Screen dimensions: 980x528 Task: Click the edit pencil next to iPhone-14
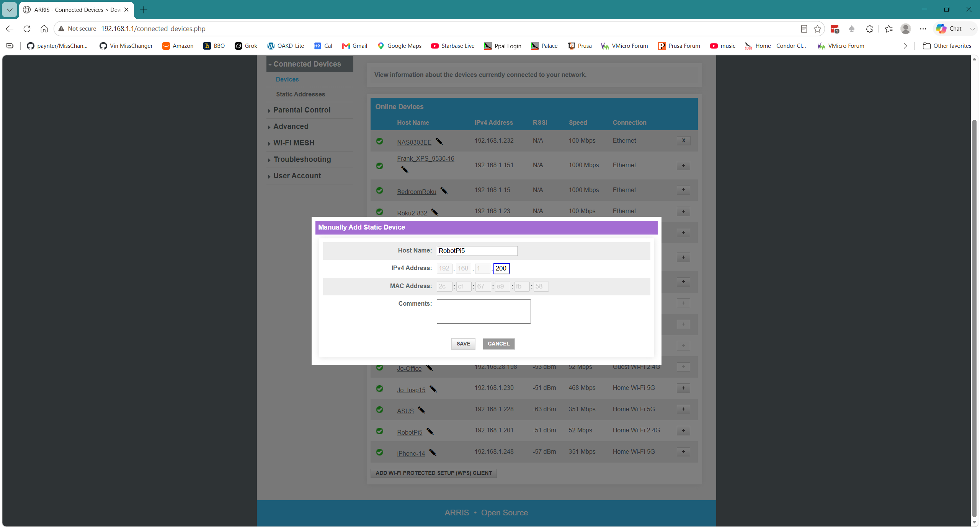433,452
